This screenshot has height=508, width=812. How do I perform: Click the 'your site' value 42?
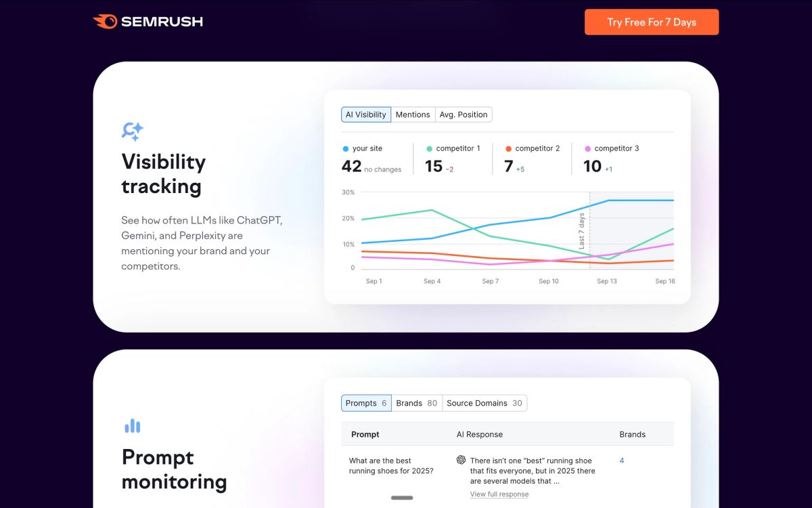pyautogui.click(x=351, y=166)
